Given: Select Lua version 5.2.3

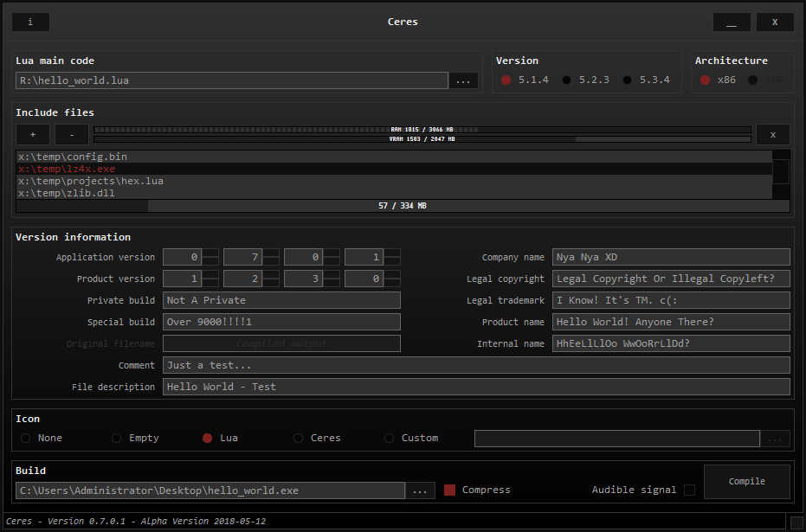Looking at the screenshot, I should (x=567, y=80).
